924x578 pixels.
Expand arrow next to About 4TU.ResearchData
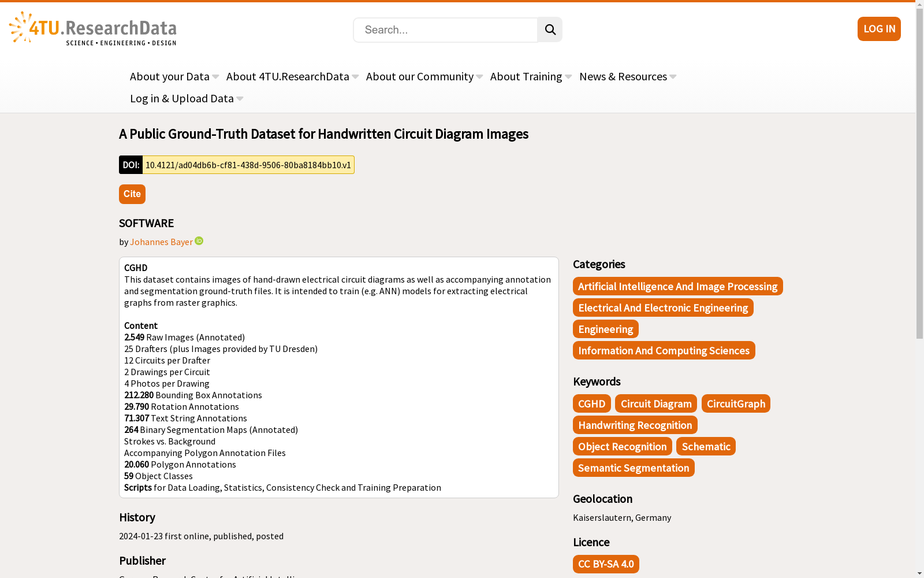pos(355,77)
